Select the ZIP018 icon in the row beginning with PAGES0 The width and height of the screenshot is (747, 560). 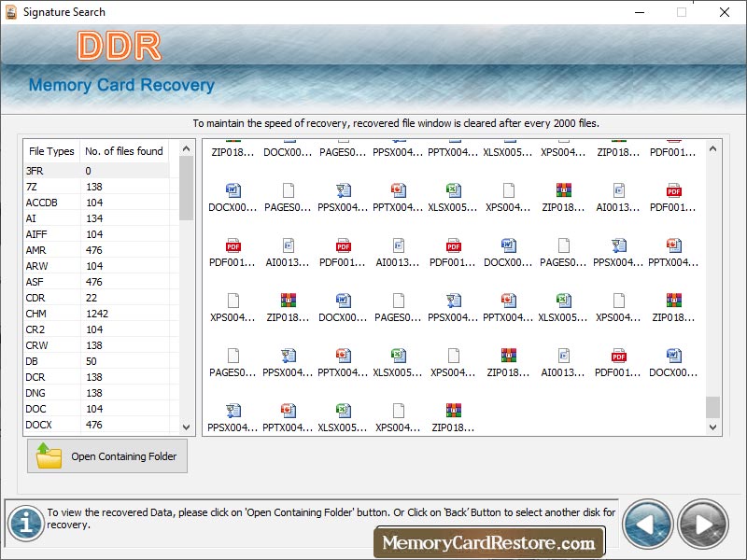(508, 356)
